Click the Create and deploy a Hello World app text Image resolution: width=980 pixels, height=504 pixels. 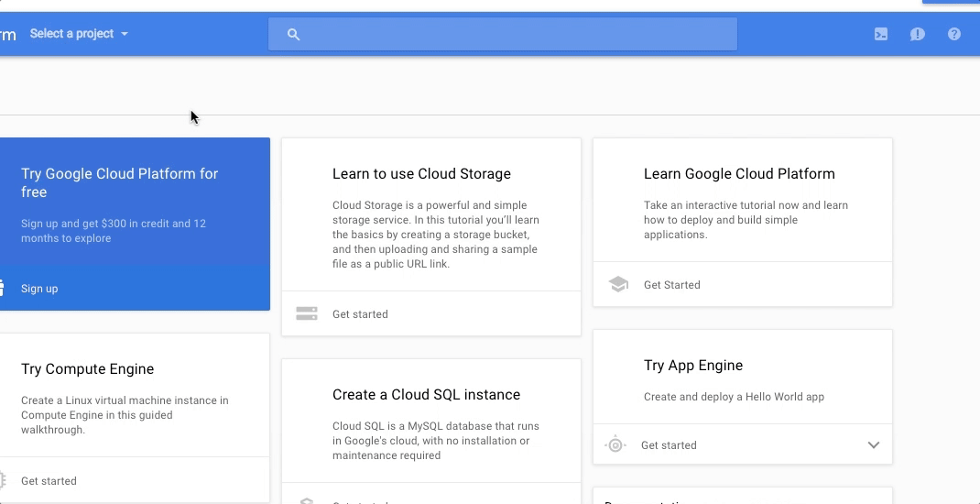tap(734, 397)
